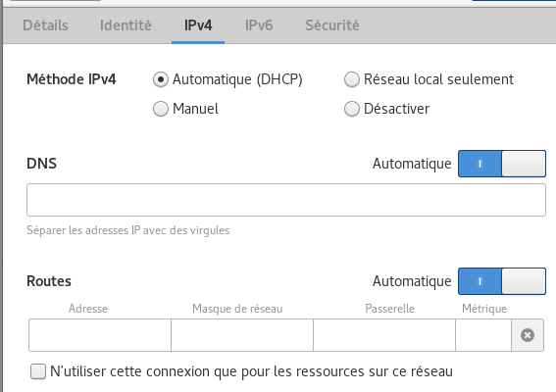Click the Routes section heading
The height and width of the screenshot is (392, 556).
tap(49, 281)
